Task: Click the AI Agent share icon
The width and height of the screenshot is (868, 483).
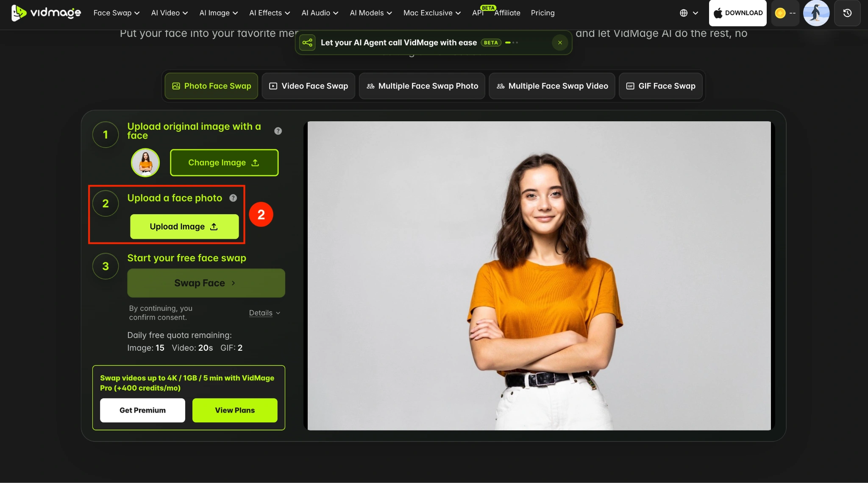Action: (x=307, y=42)
